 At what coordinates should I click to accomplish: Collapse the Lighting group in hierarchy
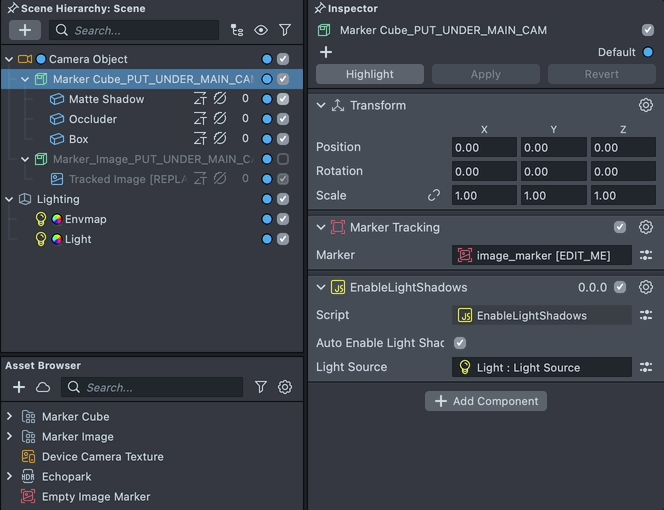(x=9, y=199)
